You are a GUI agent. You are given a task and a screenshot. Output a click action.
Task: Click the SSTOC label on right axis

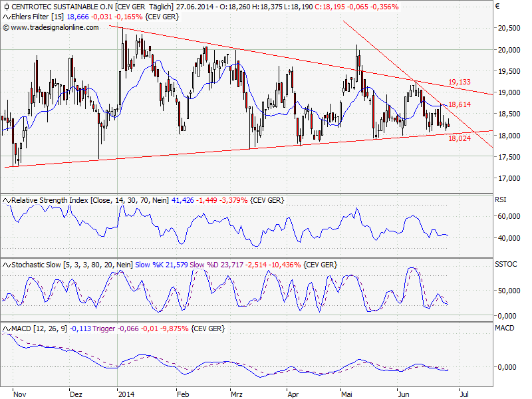tap(505, 264)
